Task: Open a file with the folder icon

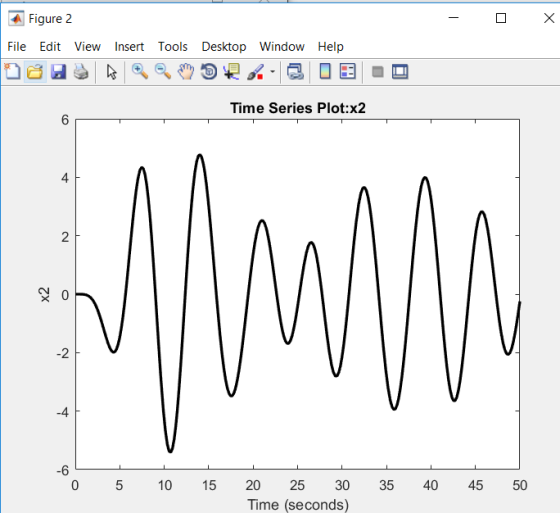Action: [35, 71]
